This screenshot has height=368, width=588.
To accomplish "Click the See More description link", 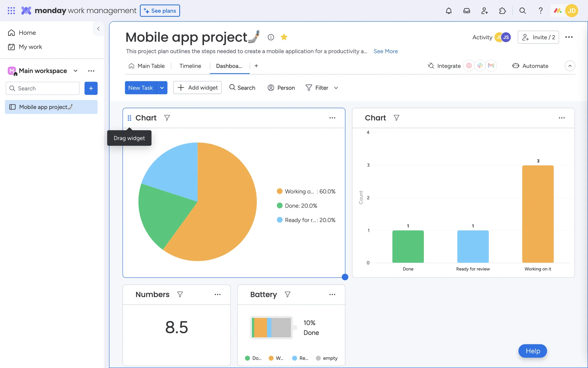I will 386,51.
